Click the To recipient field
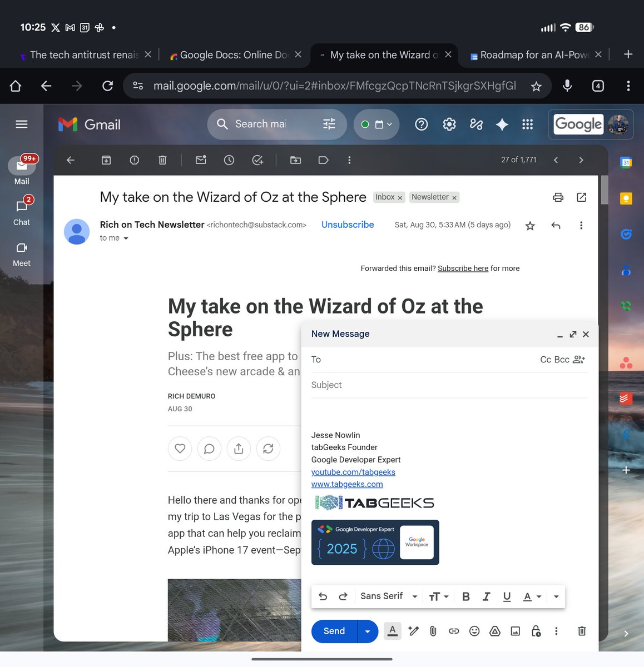This screenshot has height=667, width=644. pos(389,359)
